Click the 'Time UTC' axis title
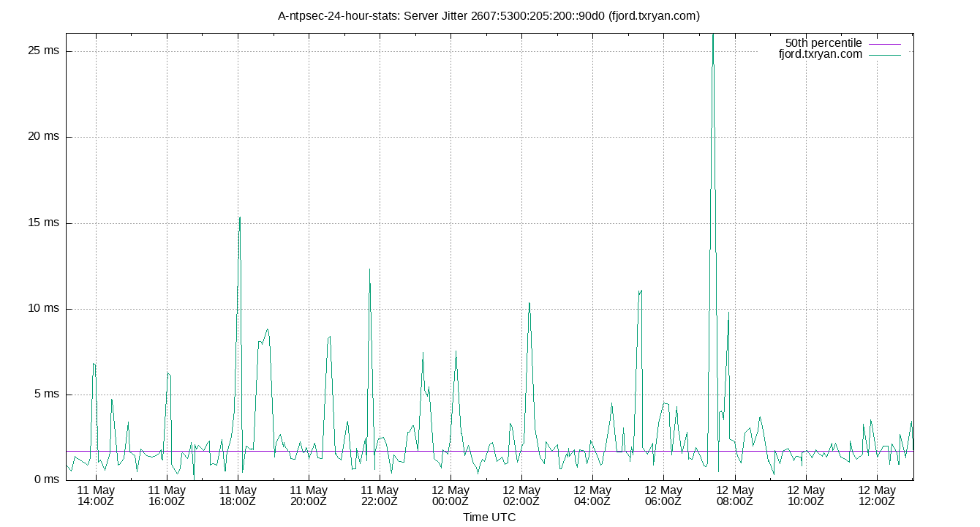 489,517
